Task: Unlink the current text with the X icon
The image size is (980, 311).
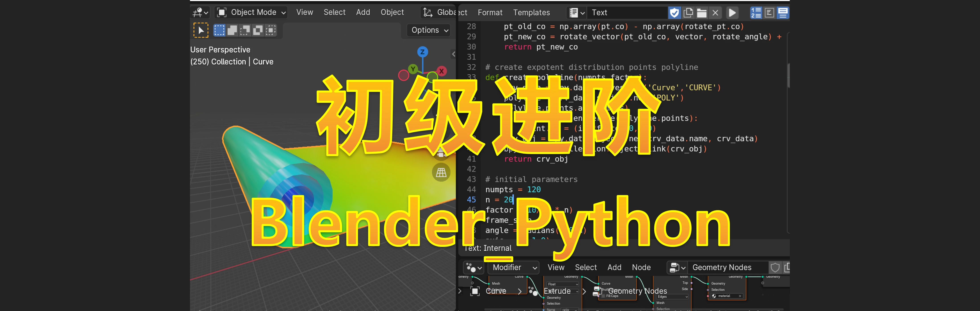Action: coord(716,12)
